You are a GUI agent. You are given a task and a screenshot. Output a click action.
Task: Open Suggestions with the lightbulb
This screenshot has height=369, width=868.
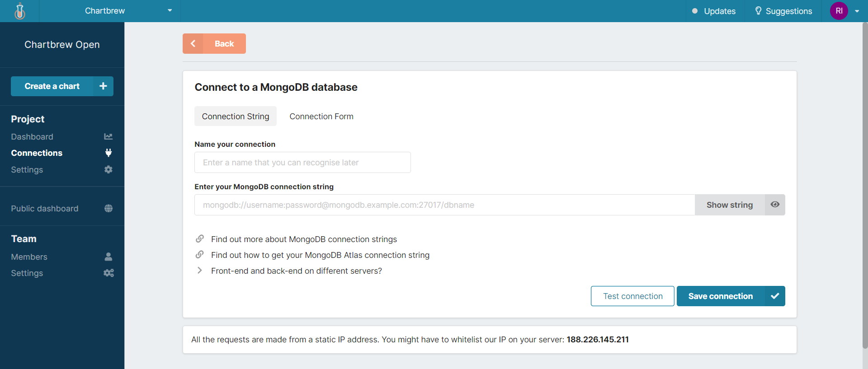pyautogui.click(x=783, y=11)
